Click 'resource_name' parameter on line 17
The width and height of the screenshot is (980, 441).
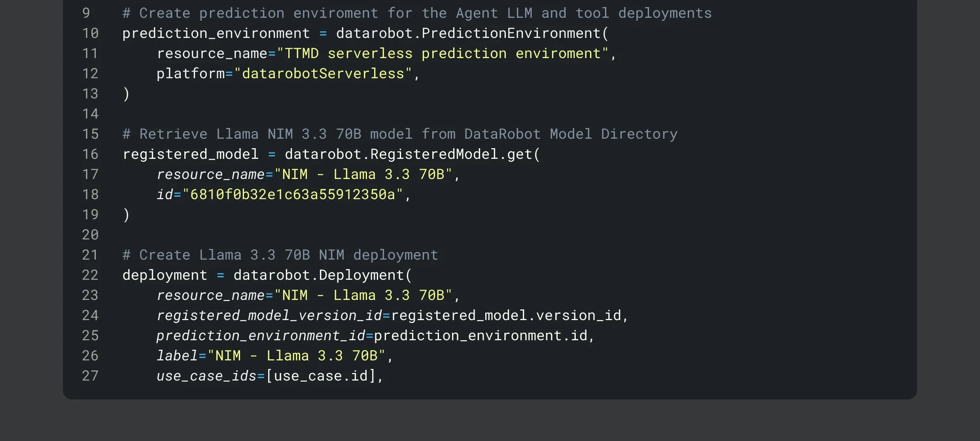211,175
